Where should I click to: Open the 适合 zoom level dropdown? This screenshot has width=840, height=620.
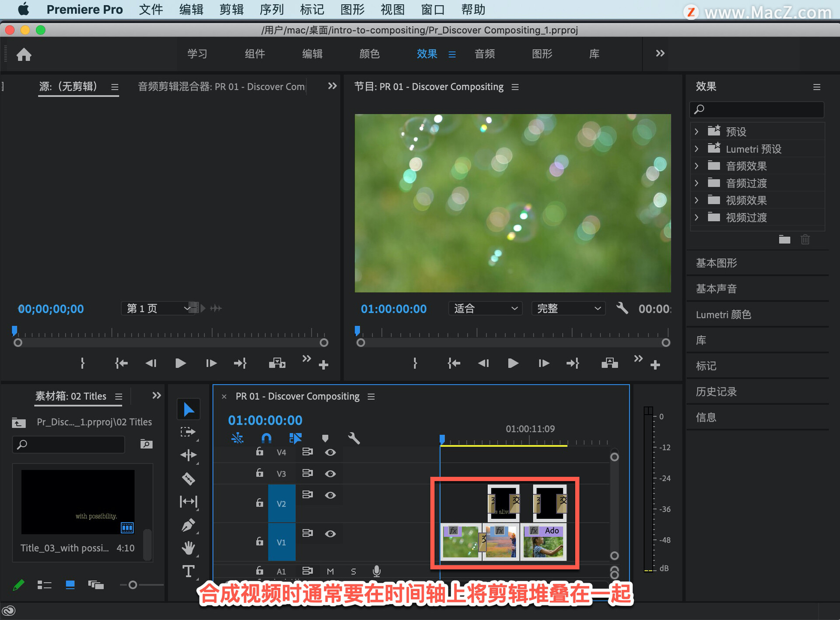pyautogui.click(x=485, y=309)
